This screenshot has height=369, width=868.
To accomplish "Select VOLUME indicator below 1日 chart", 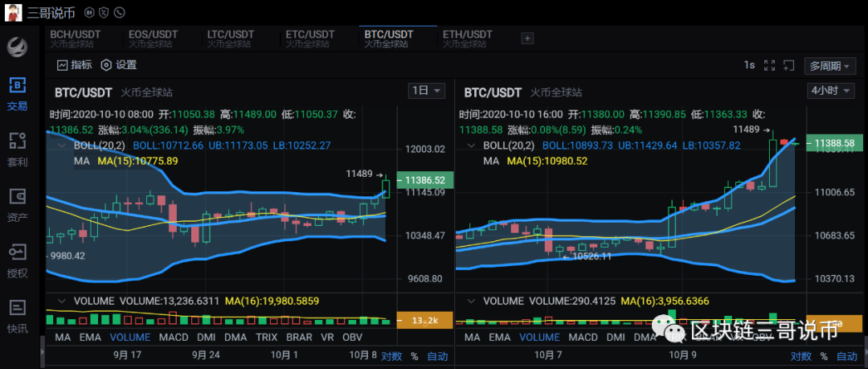I will [x=130, y=337].
